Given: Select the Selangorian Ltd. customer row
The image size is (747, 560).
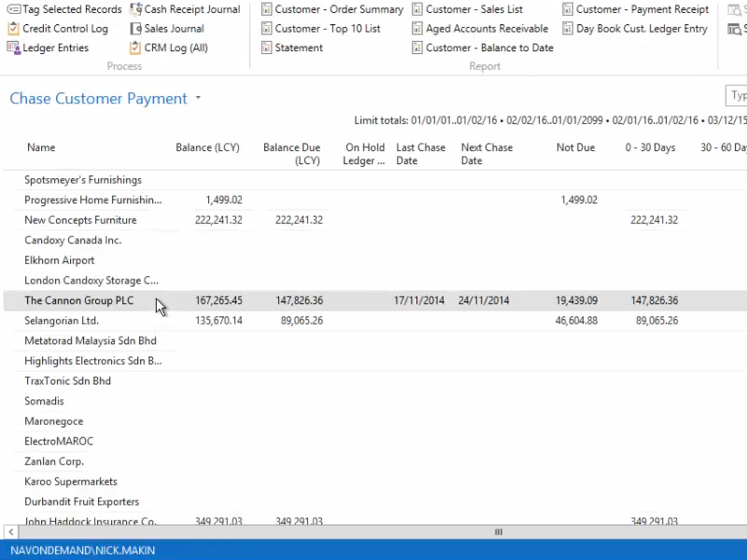Looking at the screenshot, I should coord(62,320).
